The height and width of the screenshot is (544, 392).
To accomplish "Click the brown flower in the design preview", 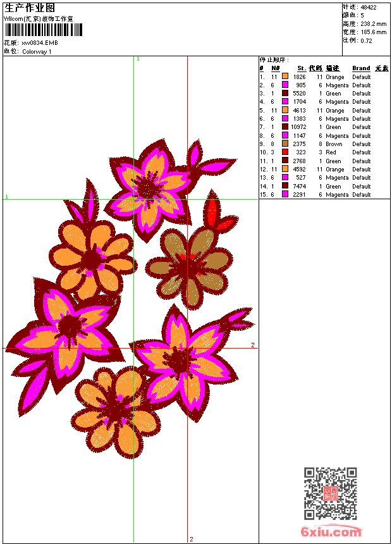I will [x=189, y=267].
